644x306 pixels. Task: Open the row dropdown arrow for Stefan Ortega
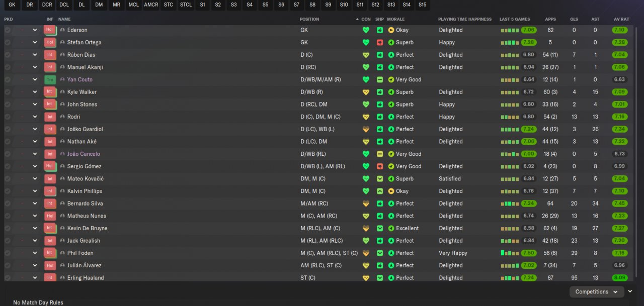click(x=35, y=43)
